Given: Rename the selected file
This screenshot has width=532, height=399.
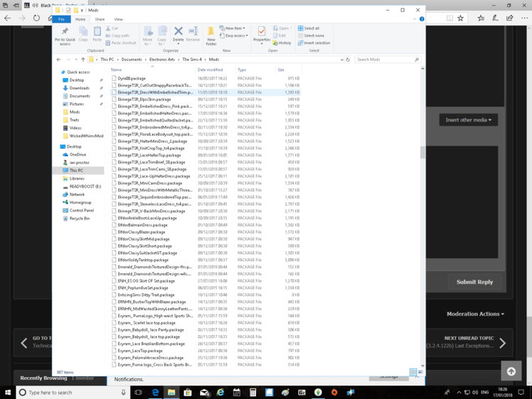Looking at the screenshot, I should pyautogui.click(x=193, y=34).
